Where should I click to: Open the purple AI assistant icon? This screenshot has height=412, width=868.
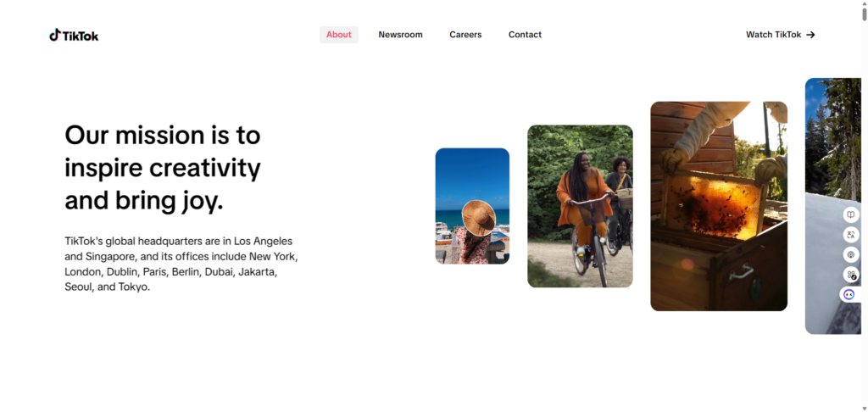click(849, 294)
